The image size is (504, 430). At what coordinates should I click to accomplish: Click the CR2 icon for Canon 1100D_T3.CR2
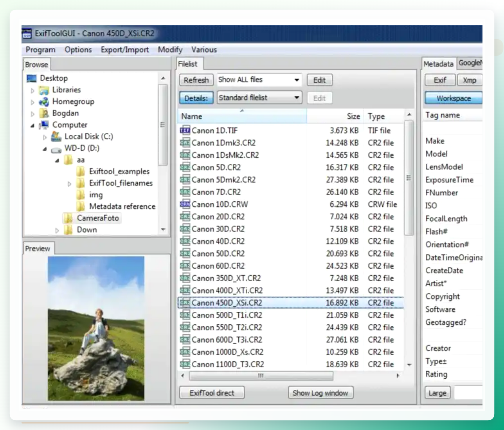[185, 364]
